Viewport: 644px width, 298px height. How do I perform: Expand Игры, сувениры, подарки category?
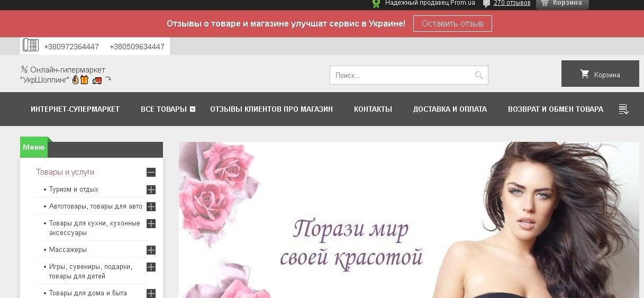(151, 267)
